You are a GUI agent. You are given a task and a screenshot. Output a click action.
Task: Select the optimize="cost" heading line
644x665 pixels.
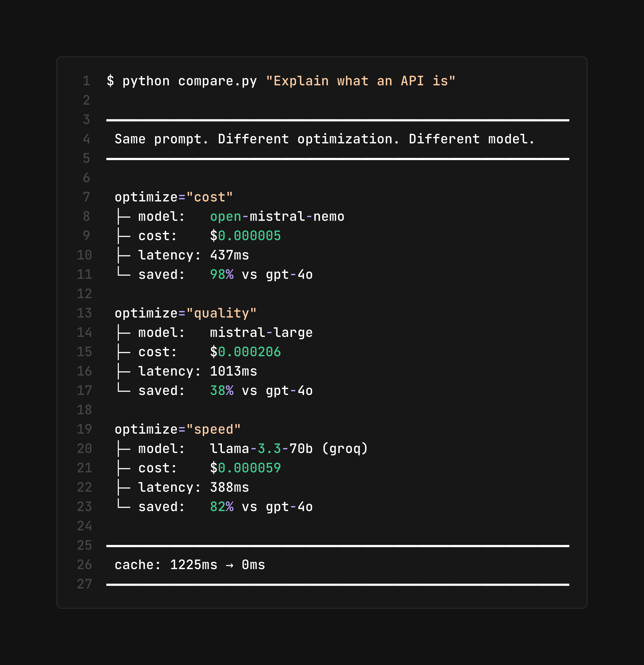tap(174, 197)
